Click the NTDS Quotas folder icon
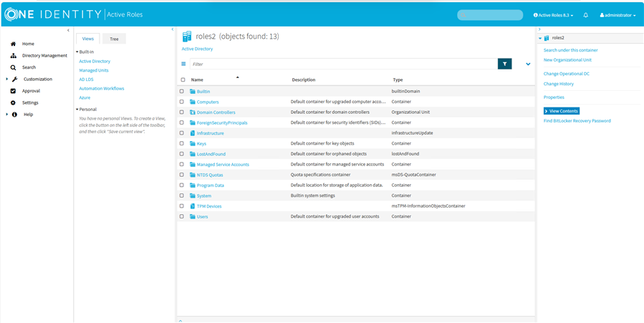 pos(193,175)
